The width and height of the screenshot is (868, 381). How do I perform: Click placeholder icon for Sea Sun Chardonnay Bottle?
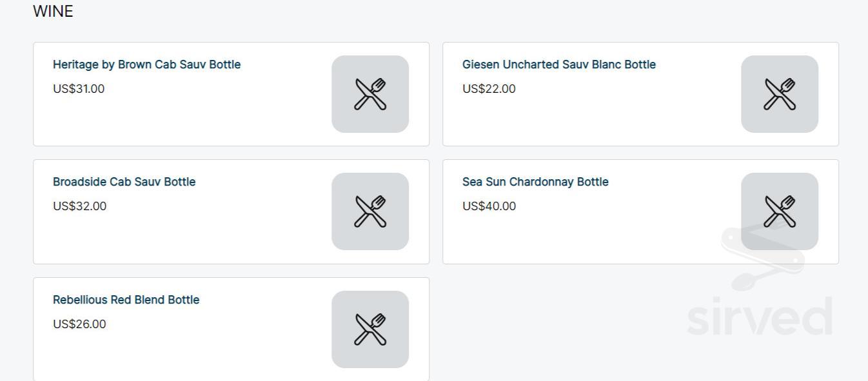pyautogui.click(x=779, y=211)
